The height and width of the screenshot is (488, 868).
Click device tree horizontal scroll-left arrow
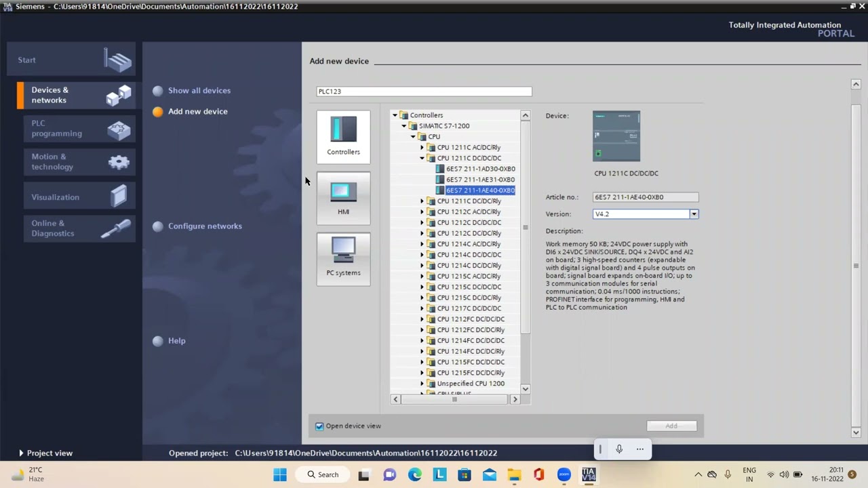(x=395, y=399)
